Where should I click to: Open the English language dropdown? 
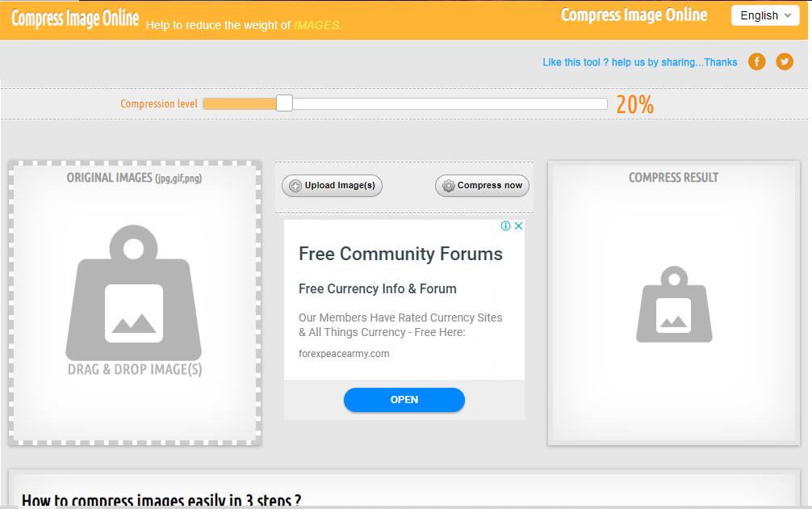[x=764, y=15]
